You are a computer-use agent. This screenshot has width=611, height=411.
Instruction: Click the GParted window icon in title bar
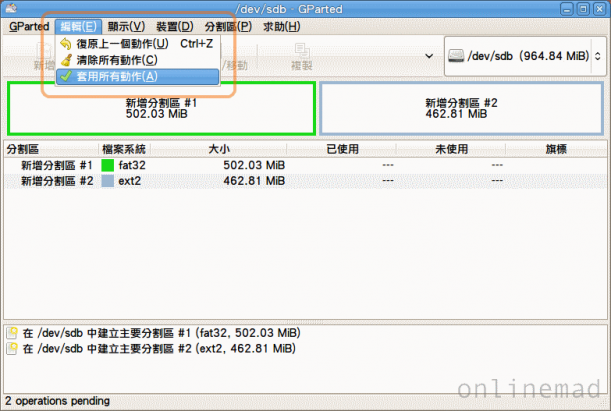(x=11, y=8)
